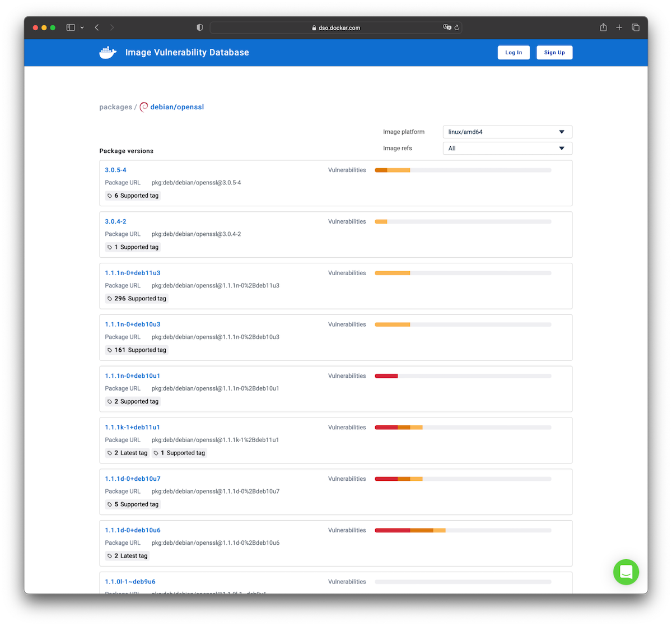This screenshot has height=626, width=672.
Task: Expand the Image refs All dropdown
Action: tap(507, 149)
